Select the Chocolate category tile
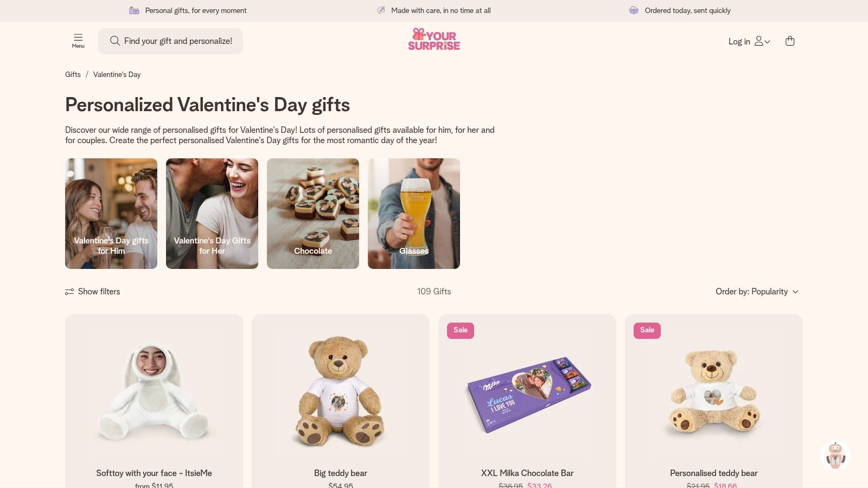 313,214
